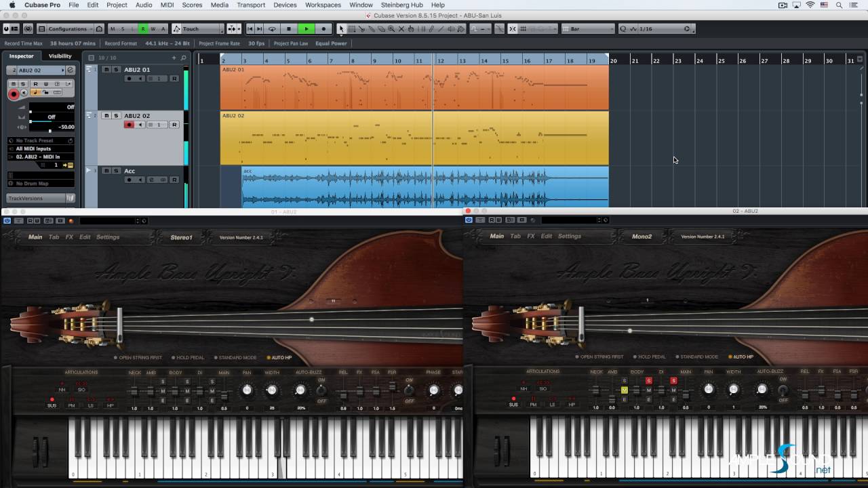Toggle HOLD PEDAL in 02 - ABU2 plugin
The image size is (868, 488).
tap(650, 357)
